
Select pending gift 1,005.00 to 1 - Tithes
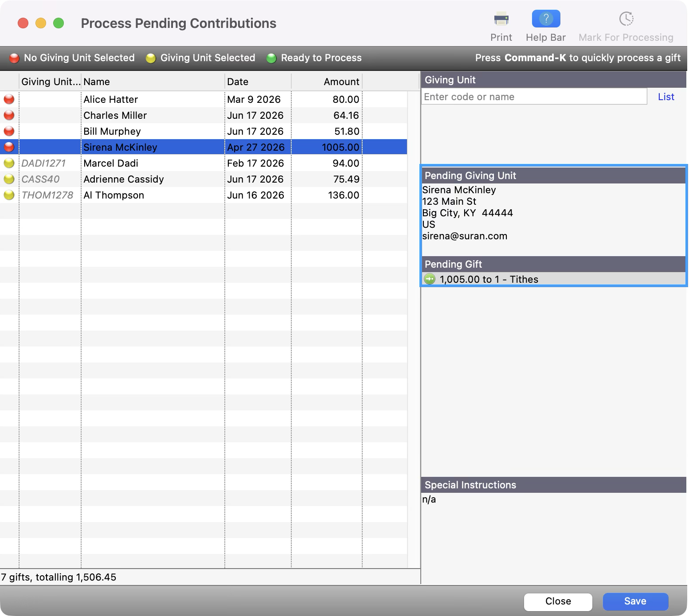click(553, 279)
